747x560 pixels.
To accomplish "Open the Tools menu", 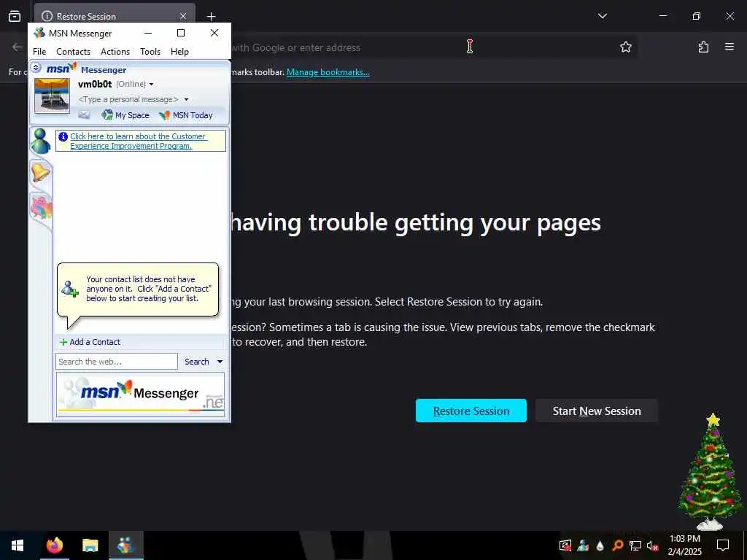I will pos(150,52).
